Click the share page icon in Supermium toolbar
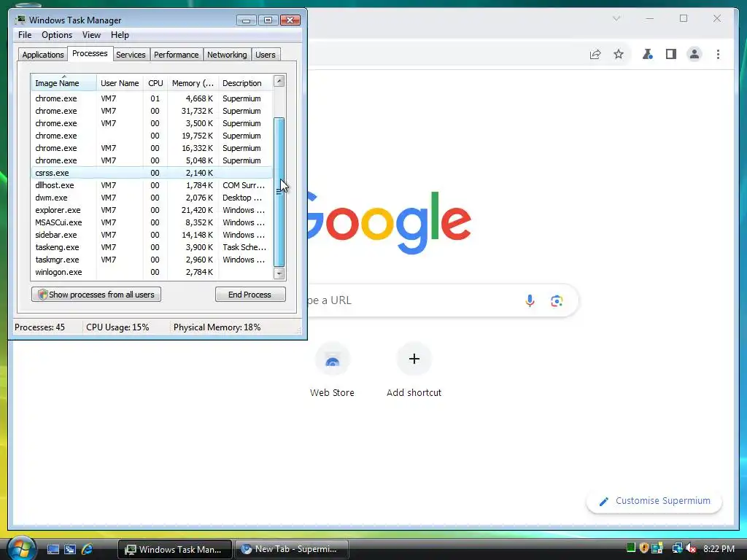The height and width of the screenshot is (560, 747). 595,54
